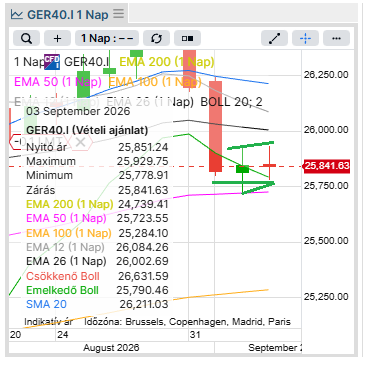
Task: Click the small green candle body
Action: click(x=242, y=169)
